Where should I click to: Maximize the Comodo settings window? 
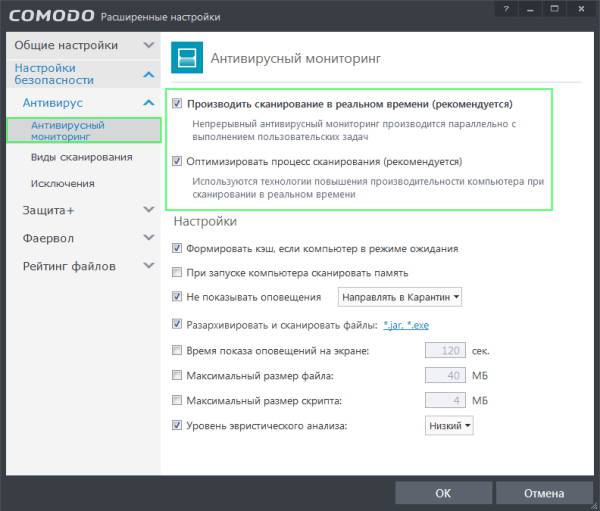coord(554,8)
